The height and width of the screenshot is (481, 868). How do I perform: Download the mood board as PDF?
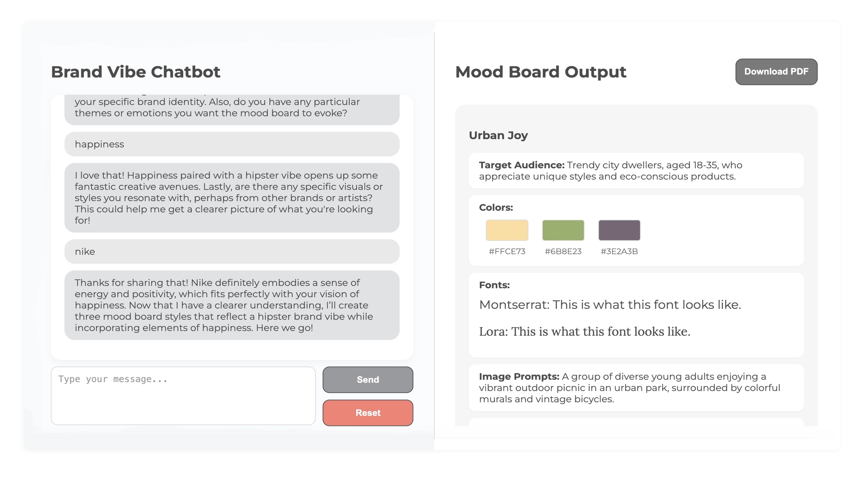coord(776,72)
